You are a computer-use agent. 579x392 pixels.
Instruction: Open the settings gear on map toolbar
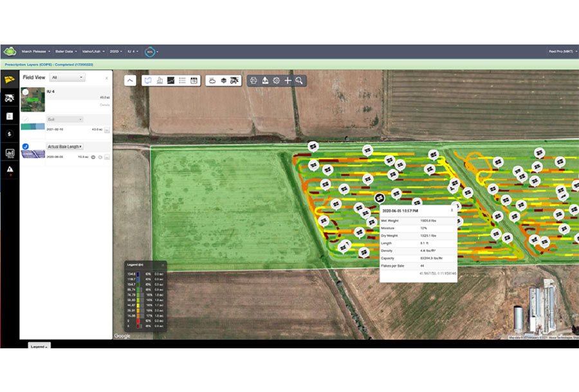(x=276, y=81)
